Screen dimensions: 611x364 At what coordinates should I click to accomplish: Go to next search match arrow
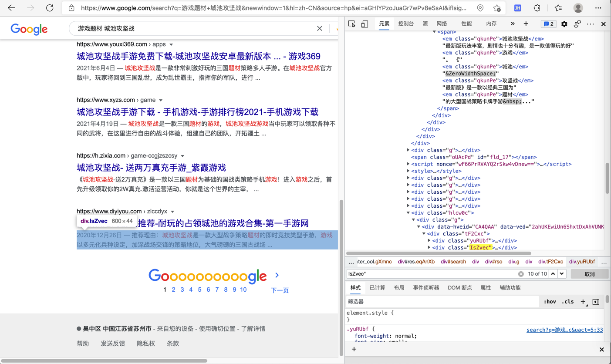pos(562,274)
